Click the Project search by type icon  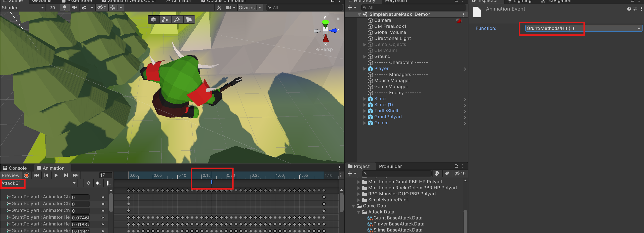pos(437,173)
